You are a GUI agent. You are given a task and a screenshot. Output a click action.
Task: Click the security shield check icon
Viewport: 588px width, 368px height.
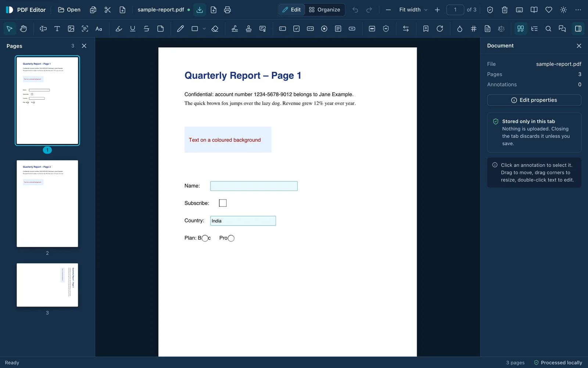click(490, 10)
